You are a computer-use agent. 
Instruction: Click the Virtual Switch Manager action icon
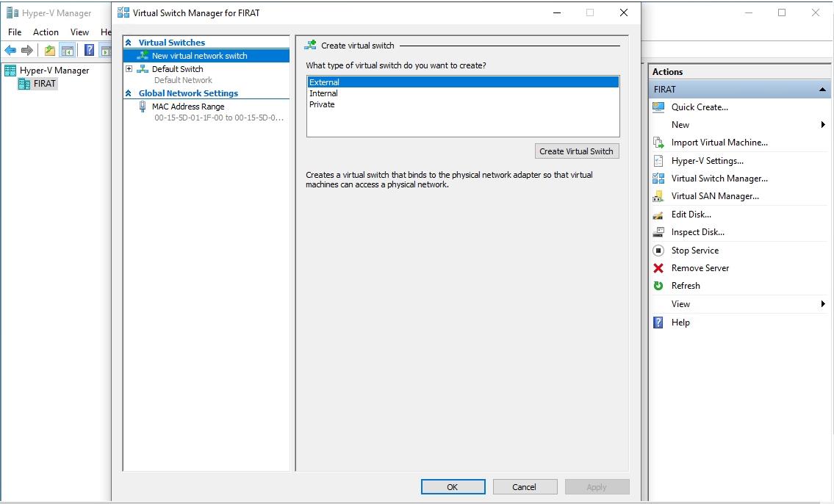[x=658, y=178]
